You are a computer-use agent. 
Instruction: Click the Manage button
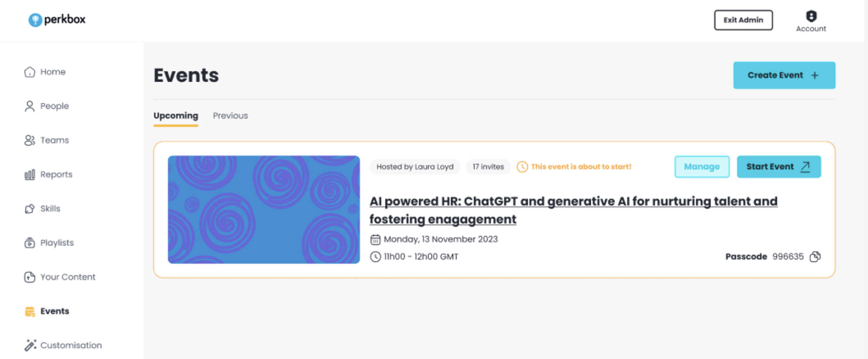702,166
